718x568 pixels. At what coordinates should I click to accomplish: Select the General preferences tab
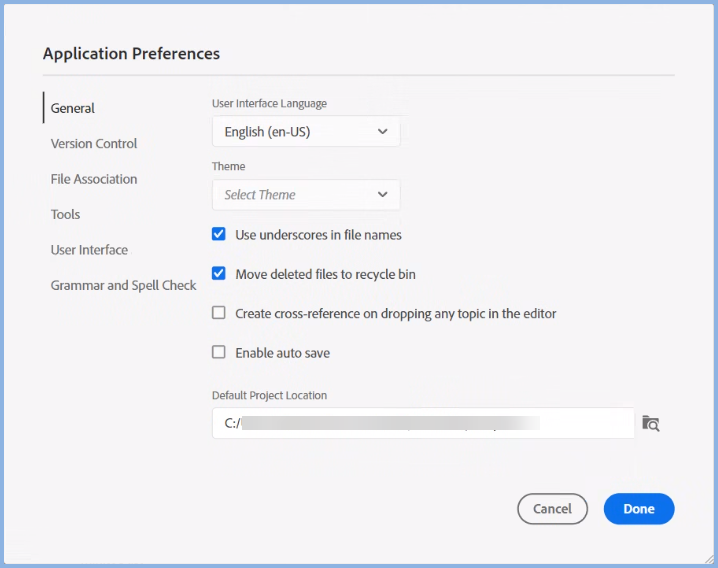tap(73, 108)
